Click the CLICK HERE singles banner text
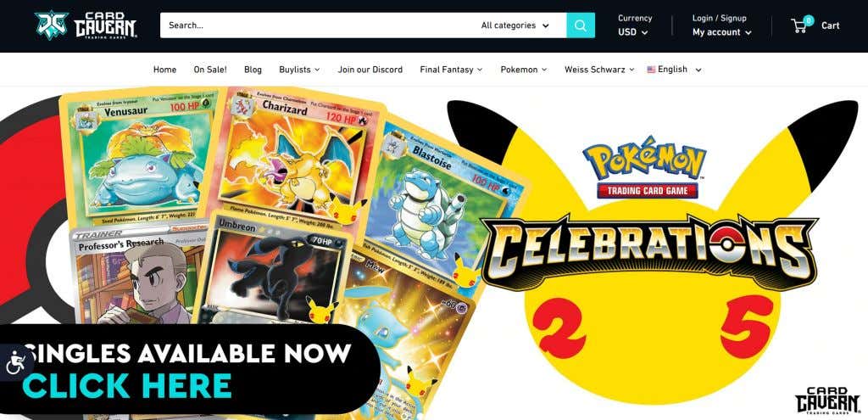Image resolution: width=868 pixels, height=420 pixels. coord(128,386)
